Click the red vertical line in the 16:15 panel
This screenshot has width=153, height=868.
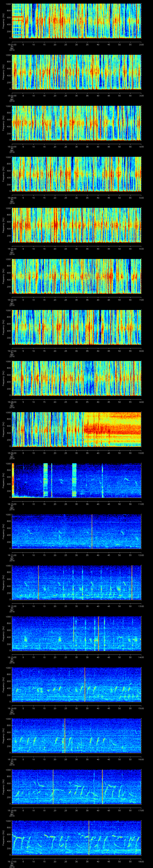(65, 736)
